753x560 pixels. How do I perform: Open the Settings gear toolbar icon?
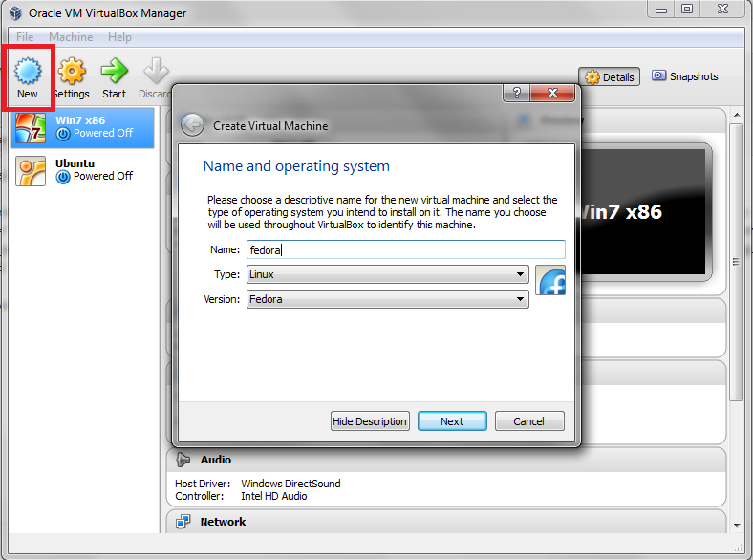click(72, 71)
